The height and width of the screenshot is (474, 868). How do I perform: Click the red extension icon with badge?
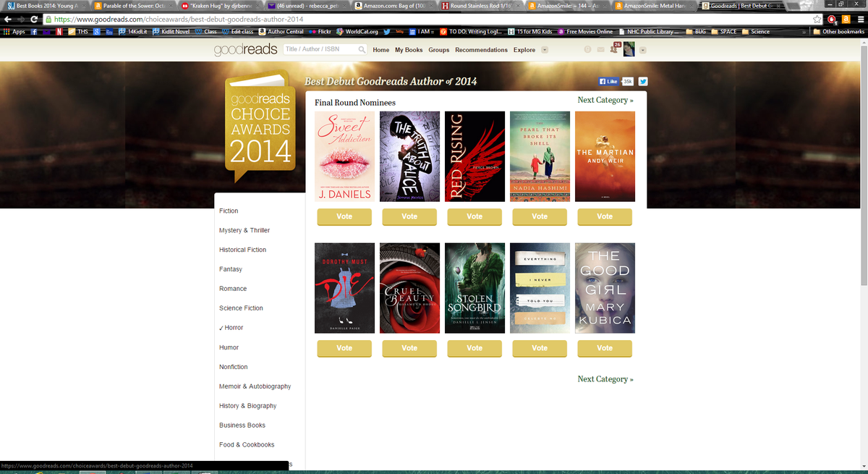[x=832, y=20]
